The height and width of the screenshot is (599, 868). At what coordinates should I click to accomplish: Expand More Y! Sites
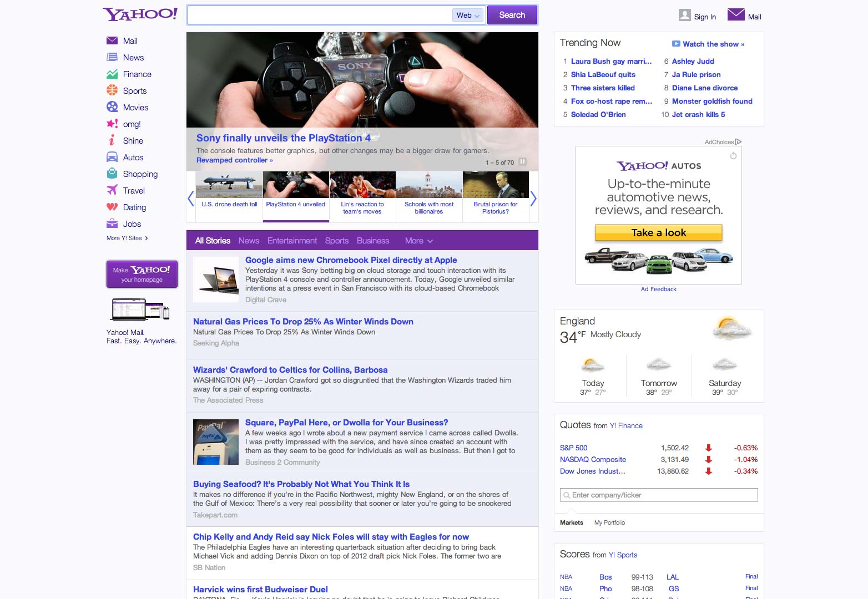(127, 238)
